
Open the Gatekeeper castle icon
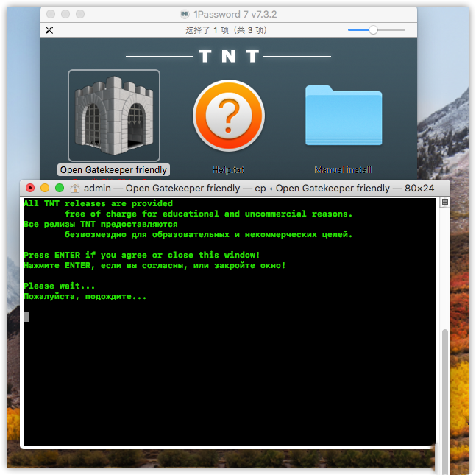coord(113,115)
